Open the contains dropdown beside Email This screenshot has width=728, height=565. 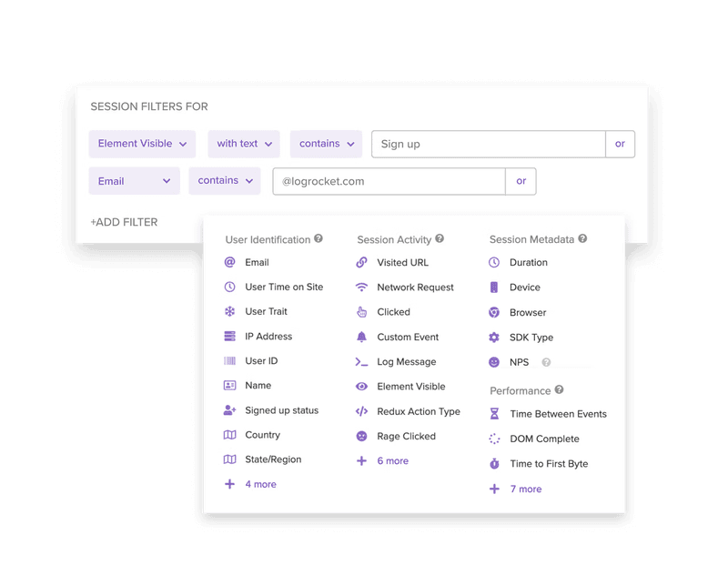pyautogui.click(x=224, y=180)
